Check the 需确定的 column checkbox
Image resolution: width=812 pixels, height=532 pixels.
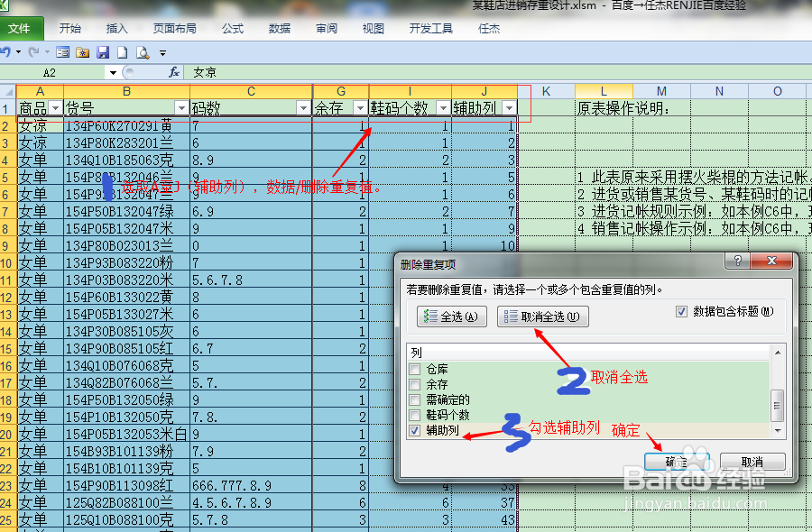[x=414, y=400]
